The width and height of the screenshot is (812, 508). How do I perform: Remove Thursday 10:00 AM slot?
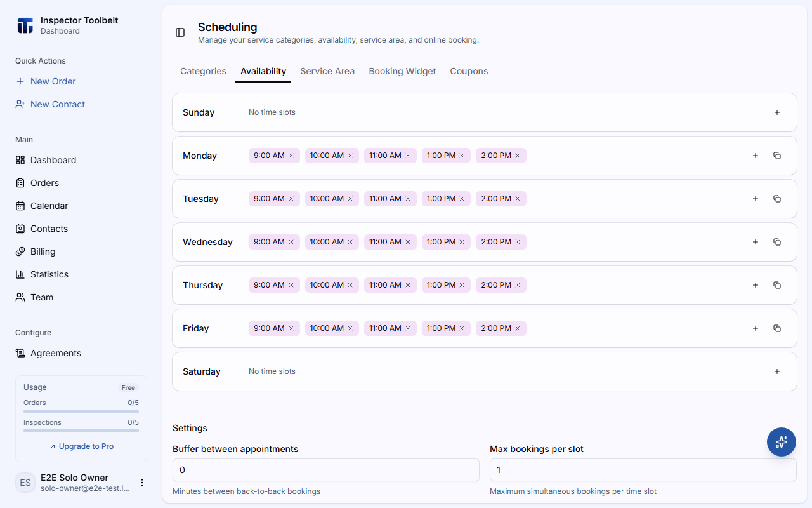pos(350,285)
